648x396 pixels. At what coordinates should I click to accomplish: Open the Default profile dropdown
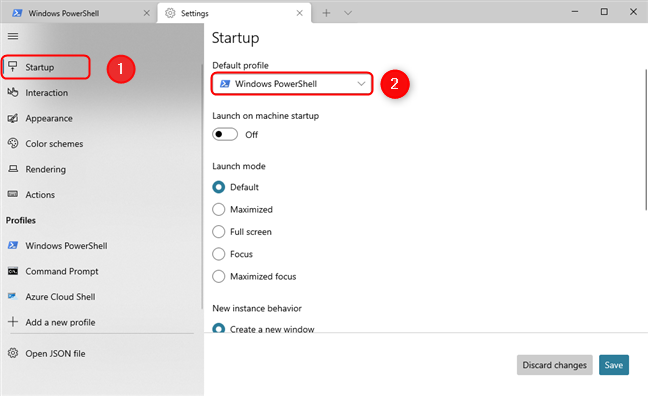292,84
